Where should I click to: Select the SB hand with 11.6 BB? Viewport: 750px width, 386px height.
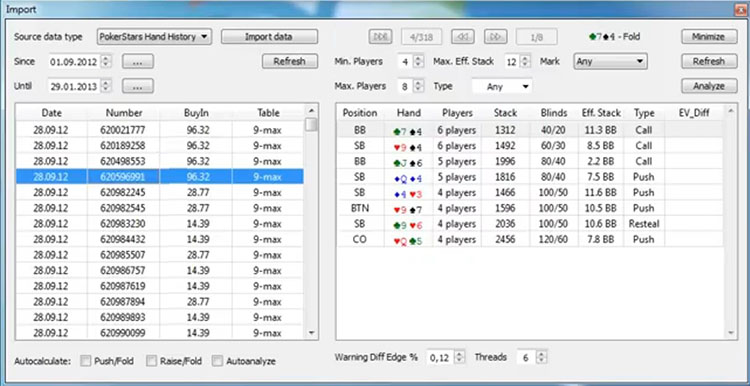530,192
